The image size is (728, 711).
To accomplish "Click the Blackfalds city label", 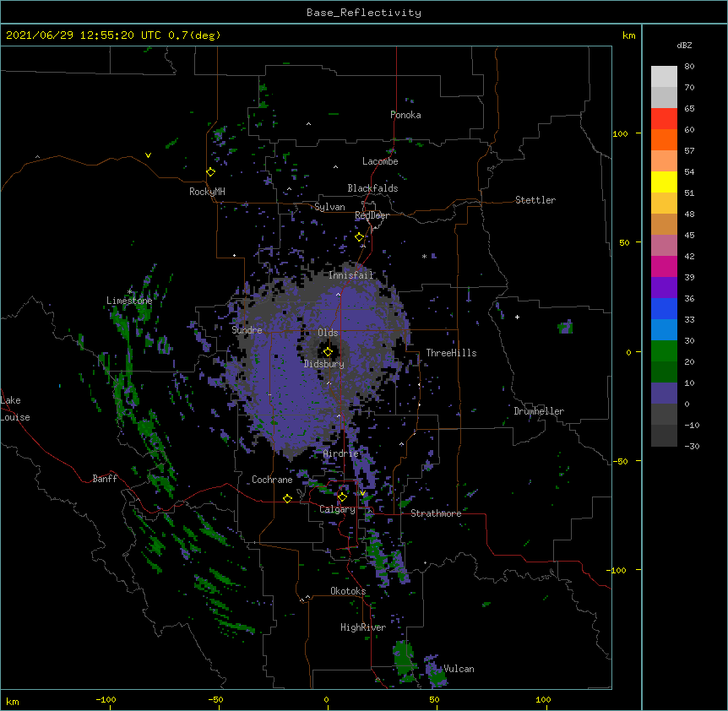I will [372, 188].
